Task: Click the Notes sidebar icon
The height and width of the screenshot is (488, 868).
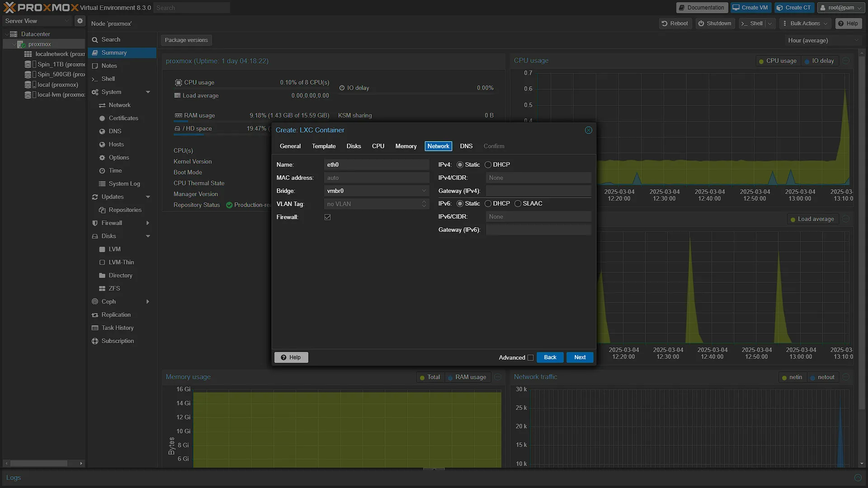Action: [95, 66]
